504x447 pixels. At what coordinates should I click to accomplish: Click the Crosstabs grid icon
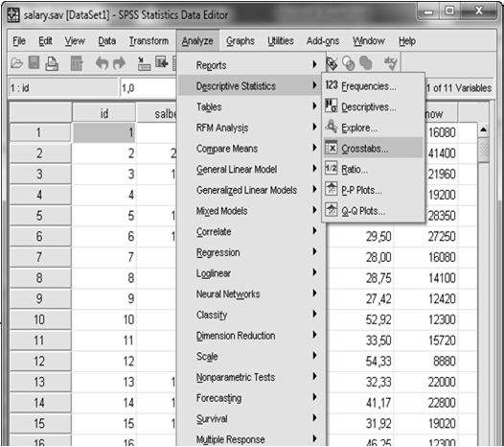332,148
